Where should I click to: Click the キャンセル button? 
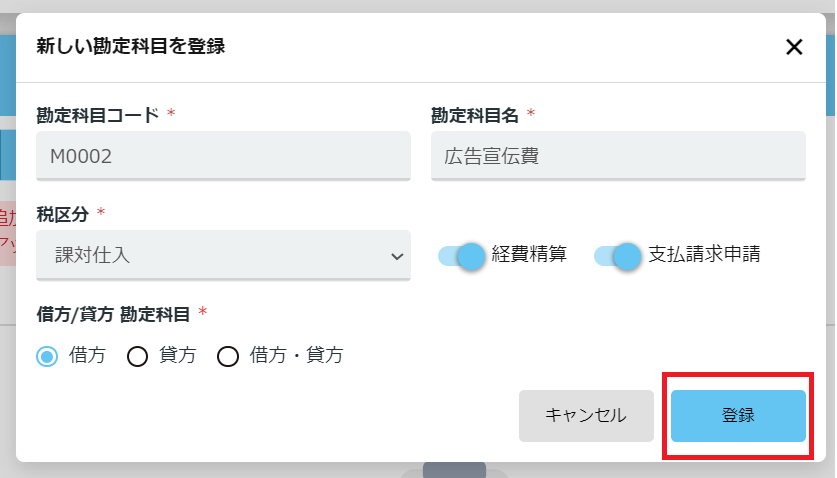(x=586, y=416)
